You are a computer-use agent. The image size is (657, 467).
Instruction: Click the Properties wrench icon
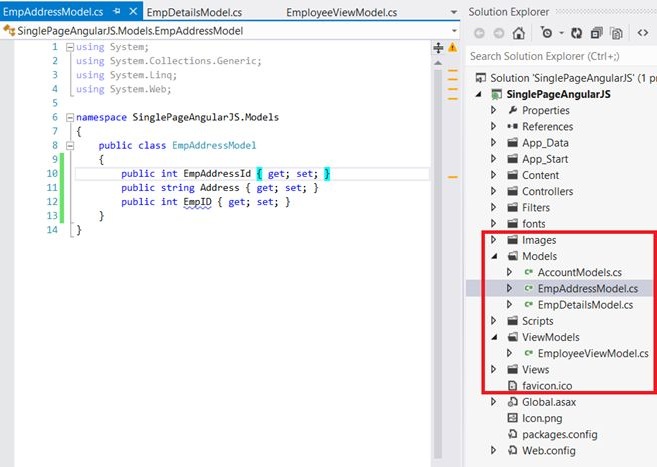tap(512, 110)
